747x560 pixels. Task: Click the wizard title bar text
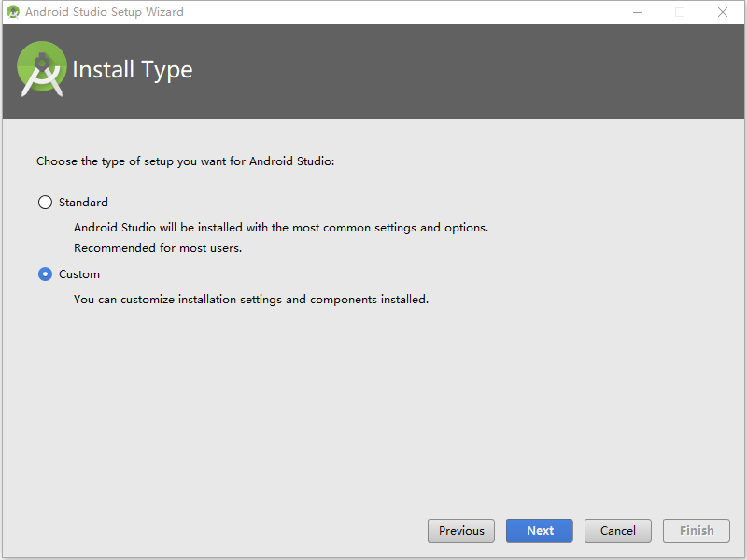(x=105, y=12)
